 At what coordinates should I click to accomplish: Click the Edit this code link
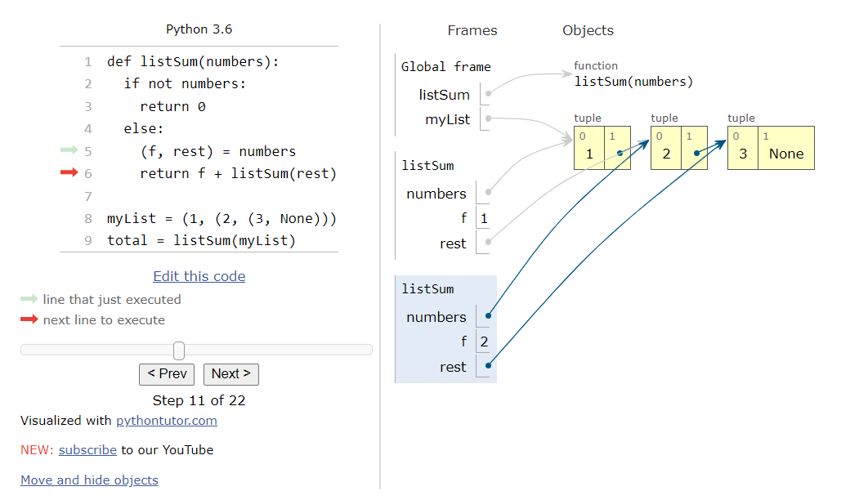pyautogui.click(x=199, y=276)
